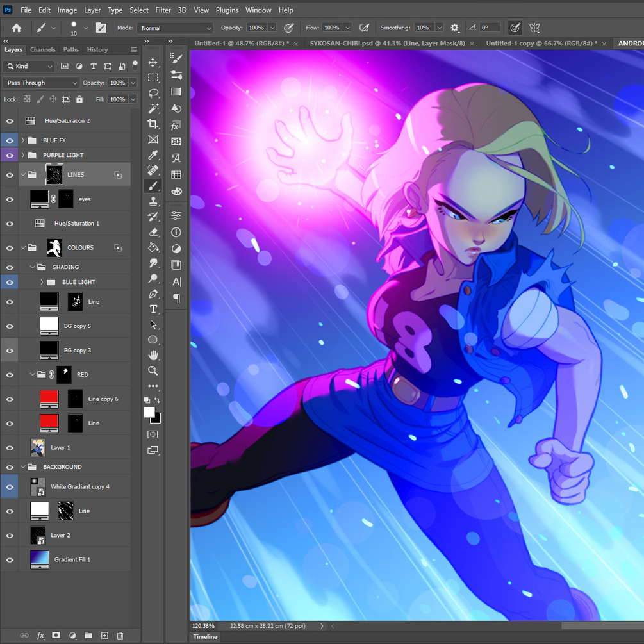Screen dimensions: 644x644
Task: Open the Filter menu
Action: pyautogui.click(x=163, y=10)
